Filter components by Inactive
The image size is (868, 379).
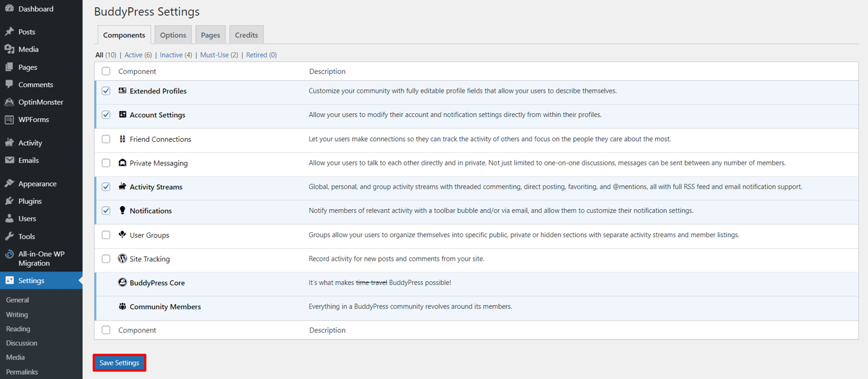[x=172, y=55]
